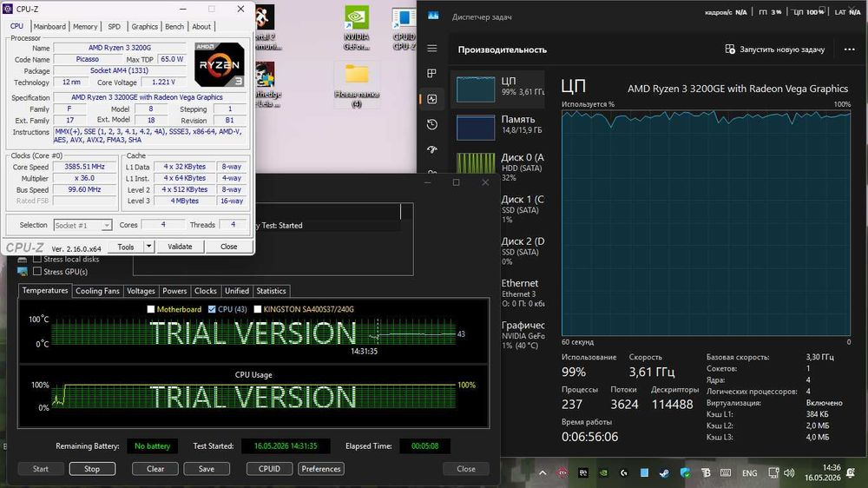Screen dimensions: 868x488
Task: Click the AMD Ryzen 3 logo in CPU-Z
Action: 220,64
